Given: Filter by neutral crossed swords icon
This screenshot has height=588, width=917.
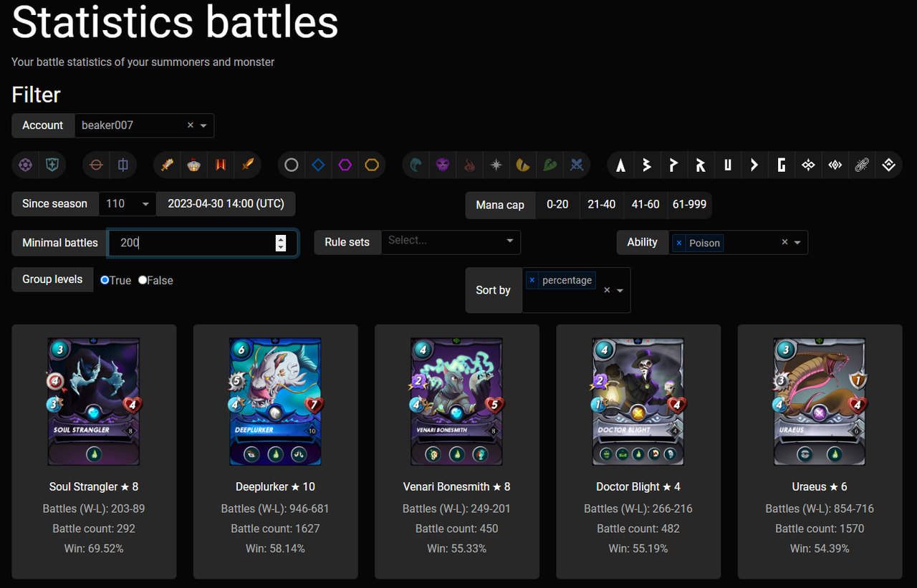Looking at the screenshot, I should (577, 165).
